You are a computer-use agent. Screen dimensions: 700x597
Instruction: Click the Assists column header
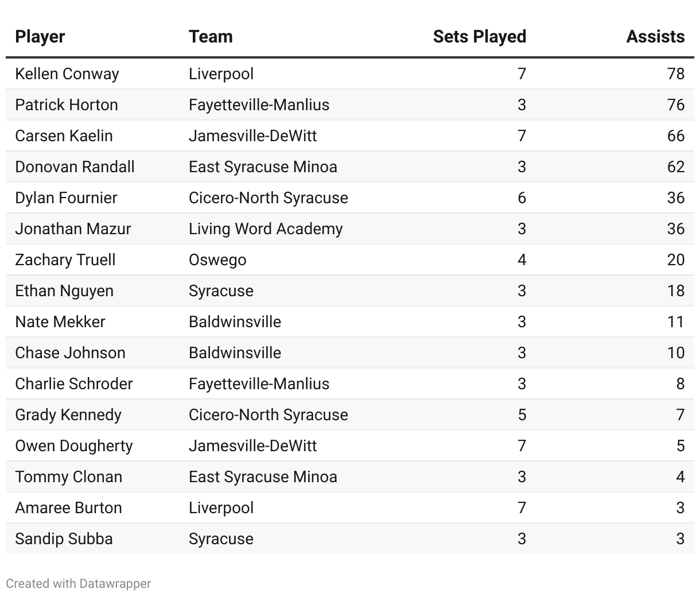(655, 37)
